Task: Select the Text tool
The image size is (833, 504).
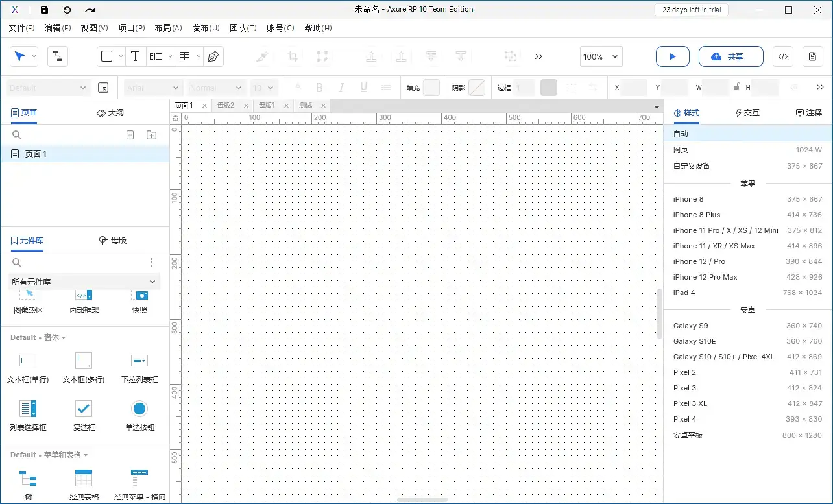Action: tap(135, 56)
